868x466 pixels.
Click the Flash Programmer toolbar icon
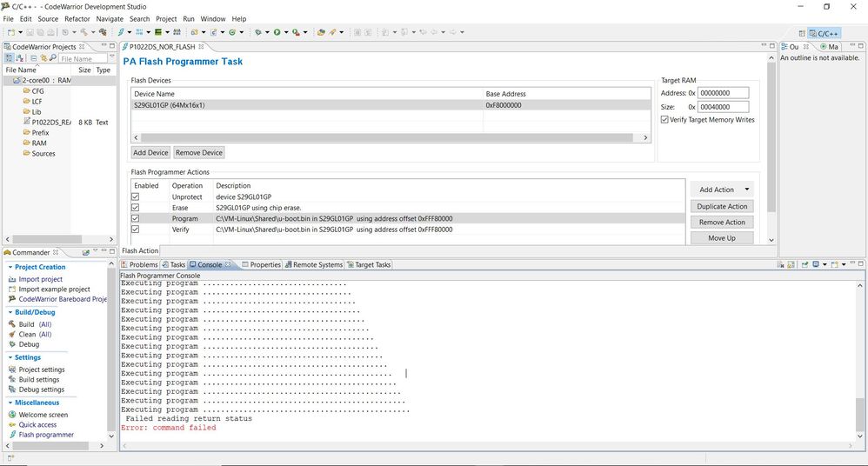tap(121, 32)
